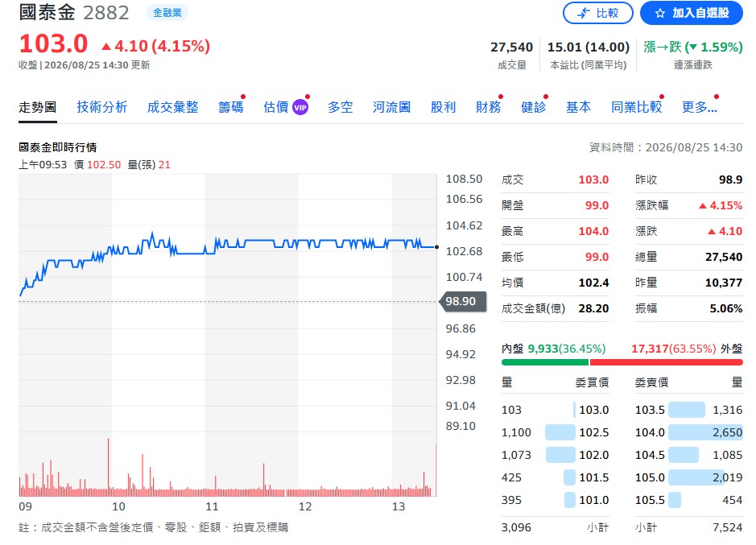Open the 估價 tab
Screen dimensions: 756x545
click(276, 107)
